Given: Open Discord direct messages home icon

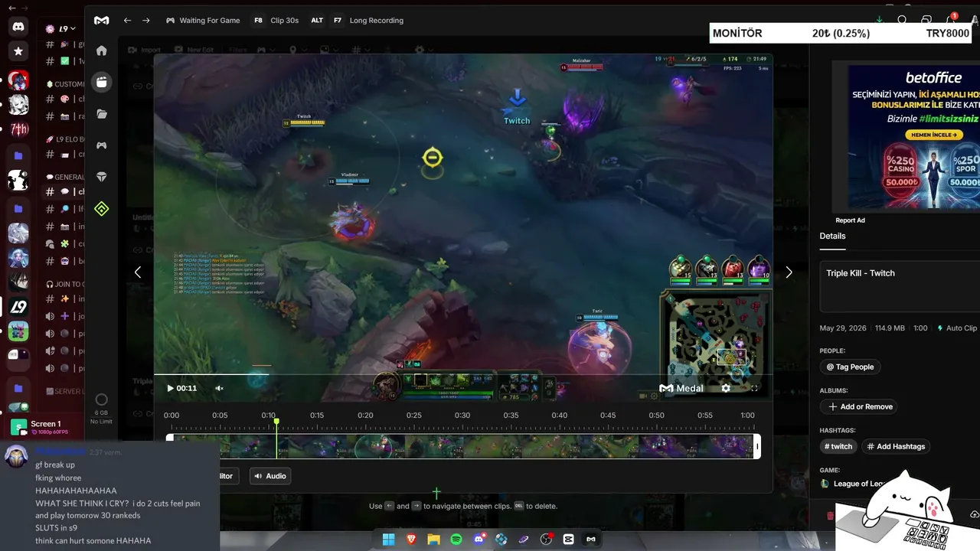Looking at the screenshot, I should (x=18, y=27).
